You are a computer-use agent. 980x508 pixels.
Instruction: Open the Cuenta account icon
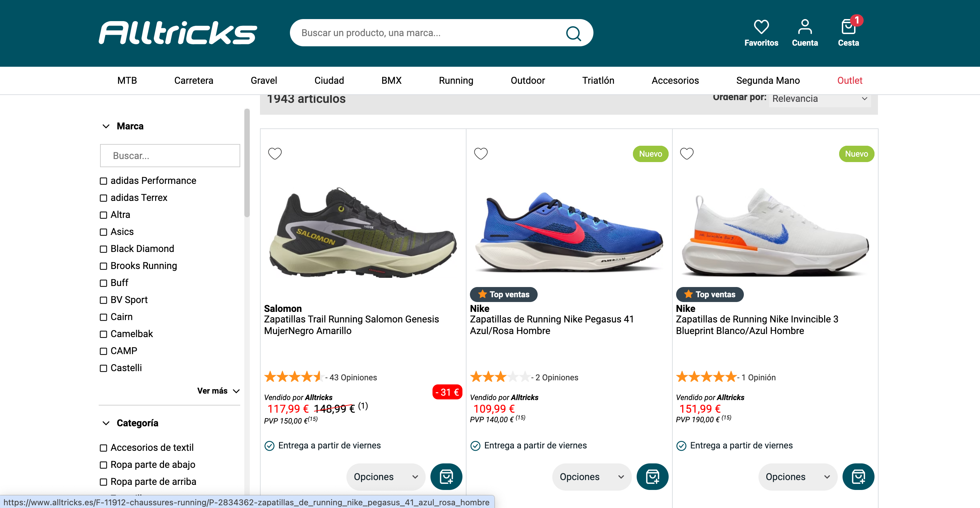[x=805, y=27]
